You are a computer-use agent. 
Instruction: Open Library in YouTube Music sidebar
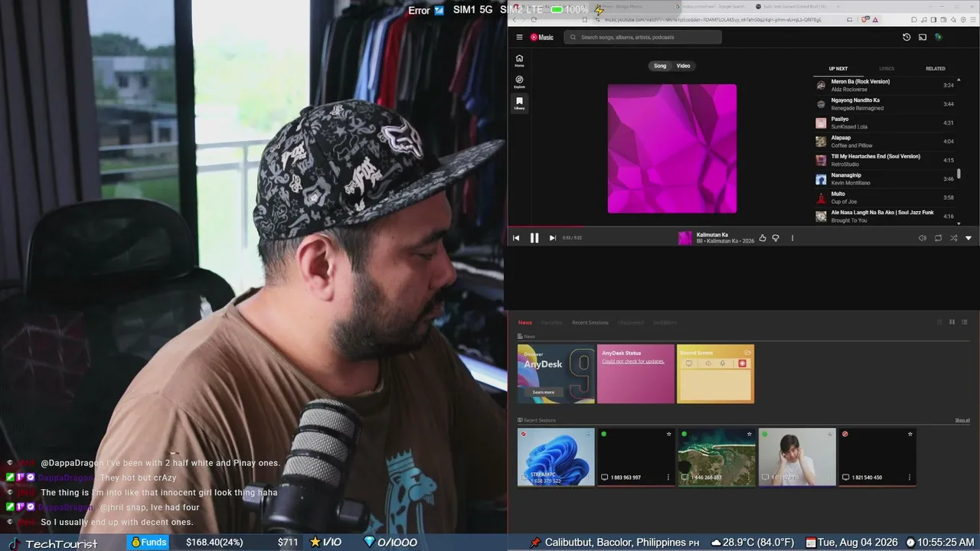point(519,103)
